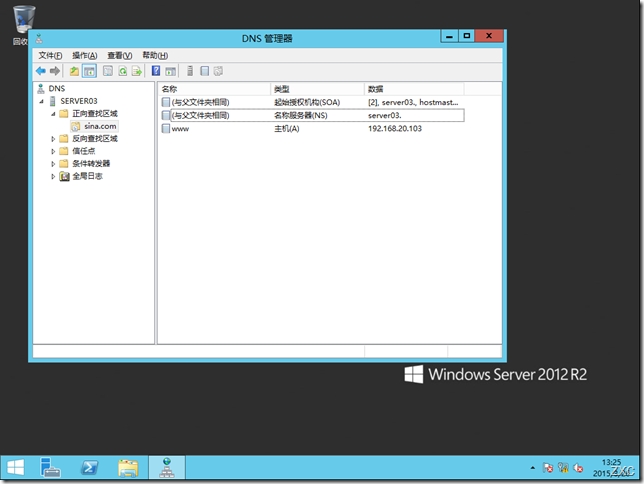Image resolution: width=644 pixels, height=484 pixels.
Task: Refresh the view with green arrow icon
Action: pos(122,71)
